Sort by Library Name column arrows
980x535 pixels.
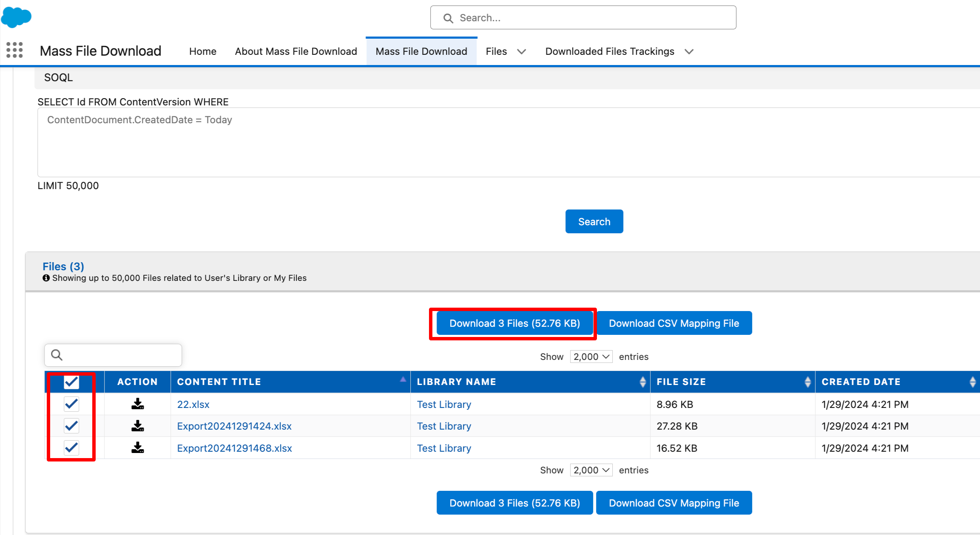[x=642, y=382]
